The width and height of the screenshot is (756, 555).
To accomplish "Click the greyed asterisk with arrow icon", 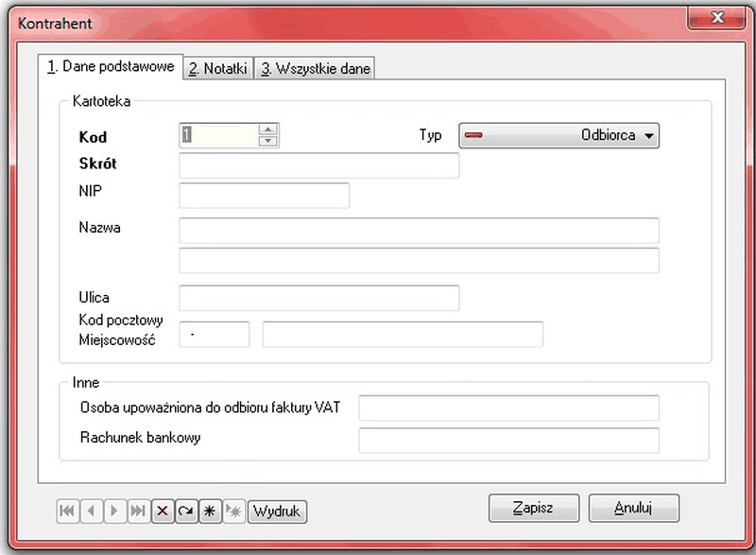I will coord(233,512).
